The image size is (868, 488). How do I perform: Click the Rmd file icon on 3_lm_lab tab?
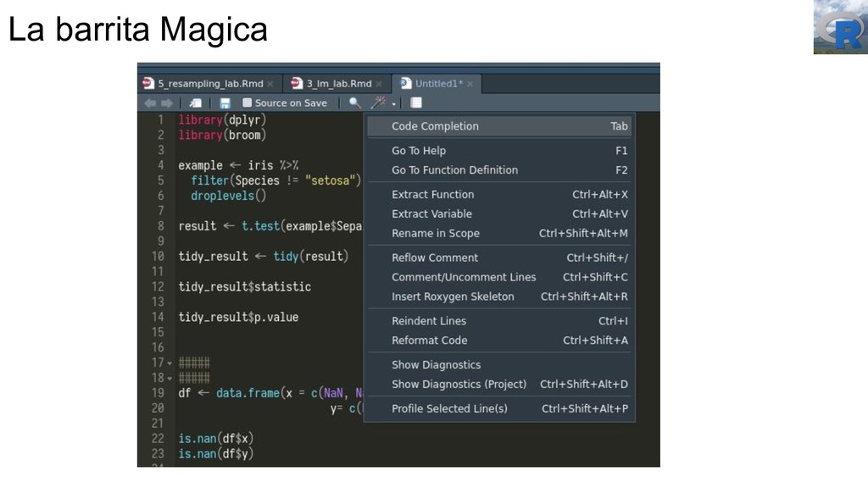(x=297, y=83)
